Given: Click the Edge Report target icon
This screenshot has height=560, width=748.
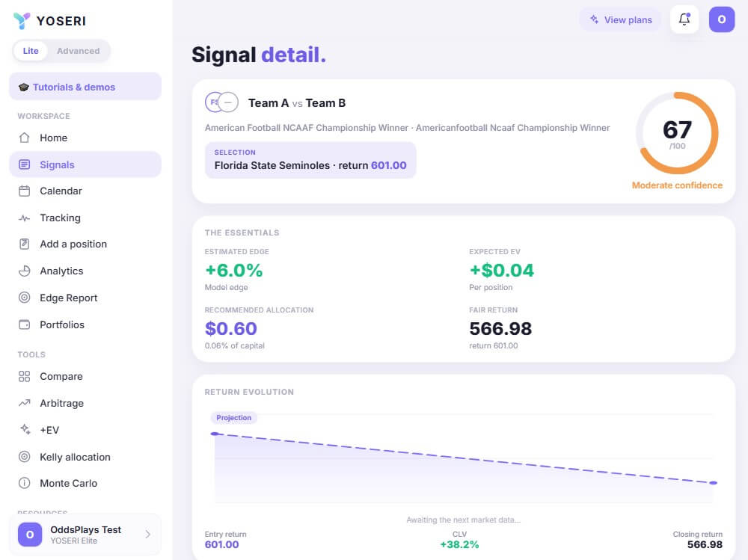Looking at the screenshot, I should (x=25, y=298).
